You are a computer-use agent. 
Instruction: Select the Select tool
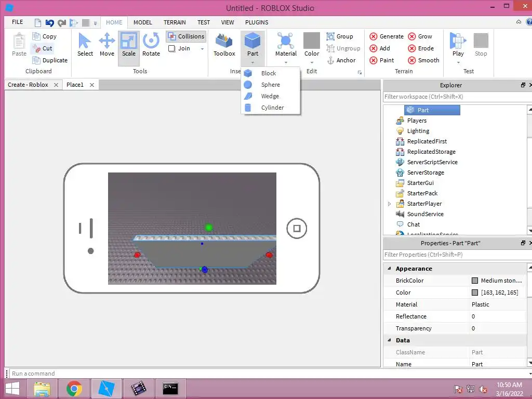tap(85, 45)
